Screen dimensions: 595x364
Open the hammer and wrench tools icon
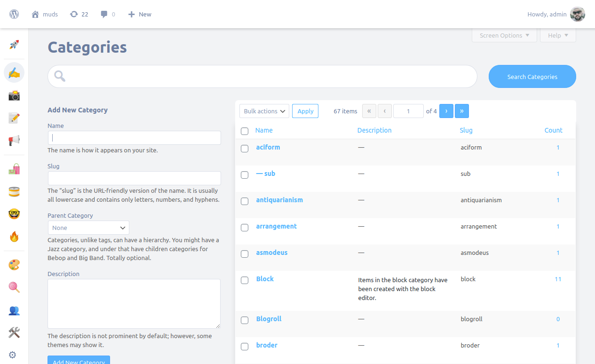click(x=14, y=333)
